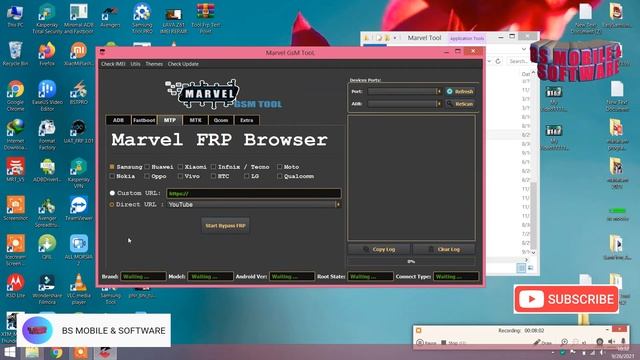The width and height of the screenshot is (640, 360).
Task: Enable the Vivo checkbox
Action: point(180,176)
